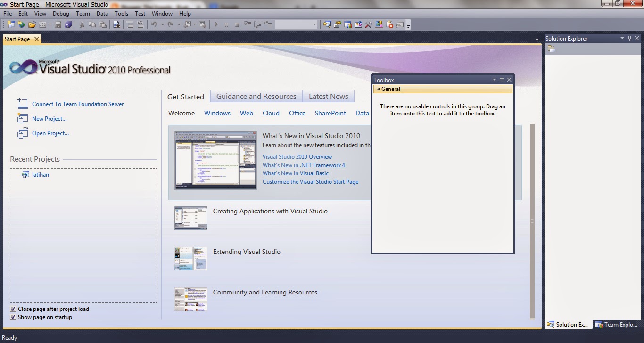Click the Copy toolbar icon
The width and height of the screenshot is (644, 343).
point(92,24)
